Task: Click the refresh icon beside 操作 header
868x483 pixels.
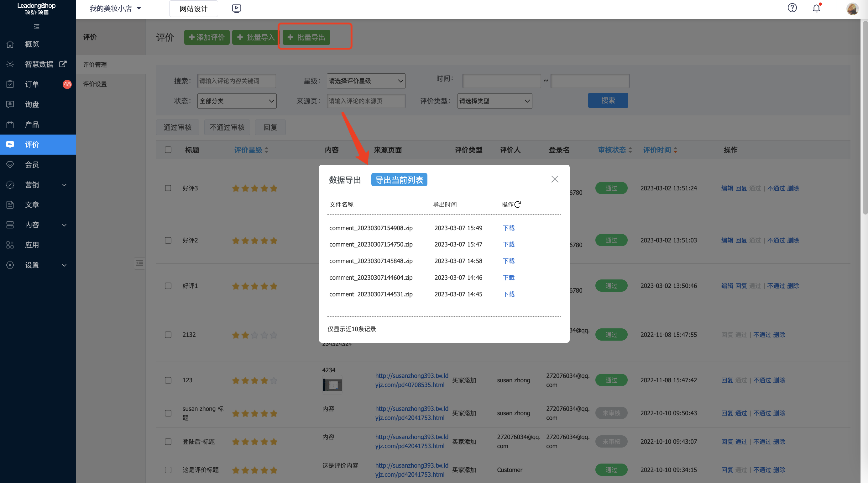Action: 518,204
